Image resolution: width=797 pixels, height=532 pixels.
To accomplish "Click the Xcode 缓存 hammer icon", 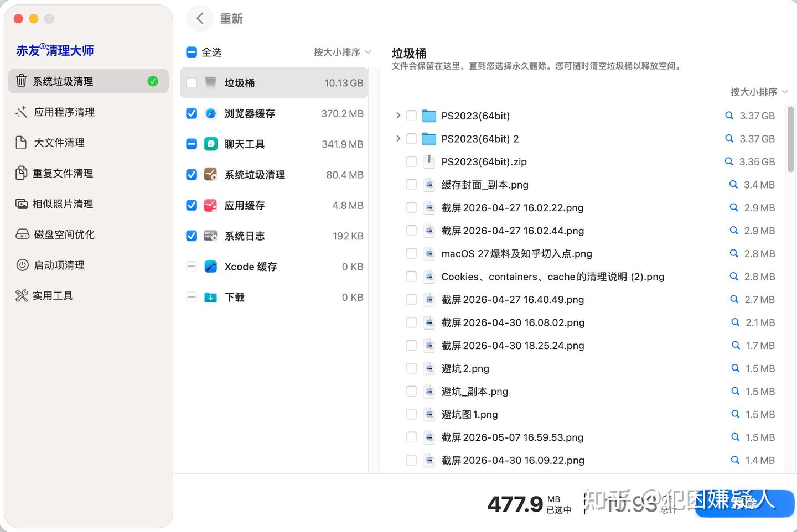I will (210, 267).
